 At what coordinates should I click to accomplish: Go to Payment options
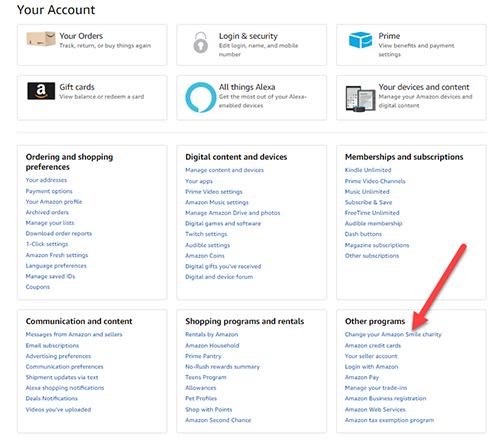(49, 191)
